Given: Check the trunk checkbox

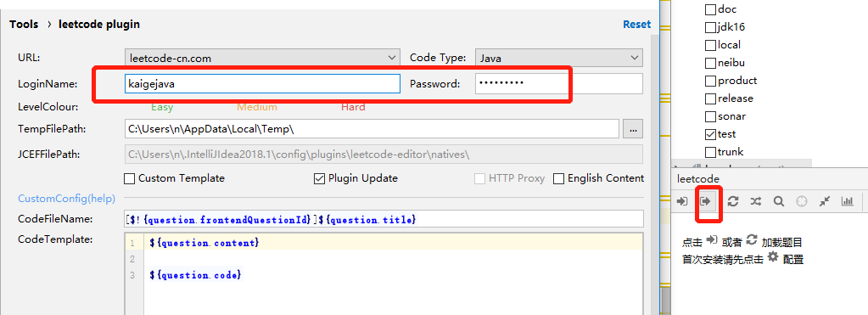Looking at the screenshot, I should pos(710,152).
